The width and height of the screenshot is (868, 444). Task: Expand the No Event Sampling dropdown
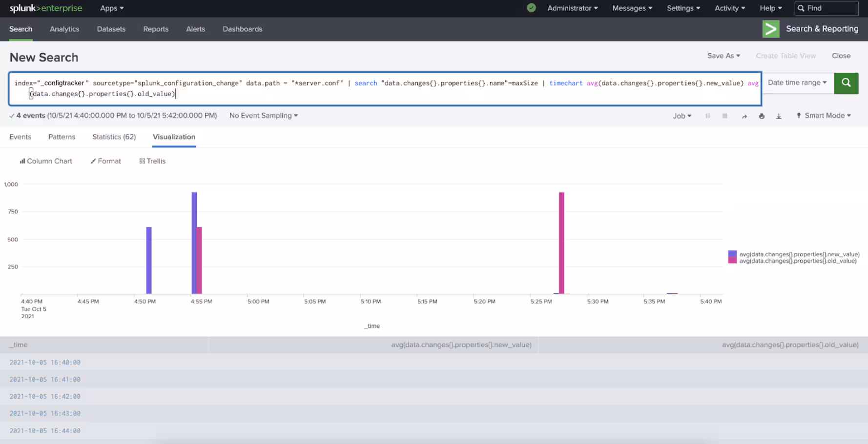pyautogui.click(x=263, y=116)
